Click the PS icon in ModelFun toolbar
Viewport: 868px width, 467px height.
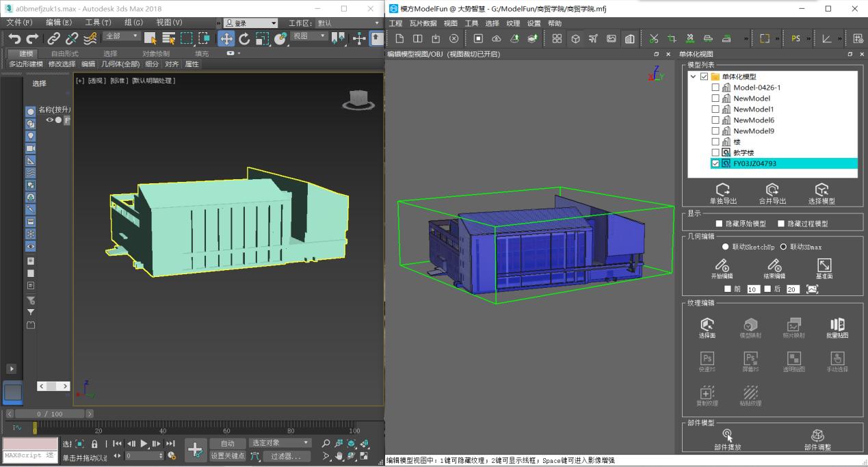tap(795, 39)
